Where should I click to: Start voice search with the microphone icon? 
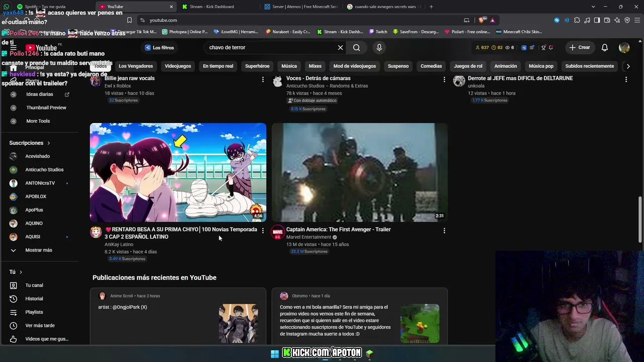click(x=379, y=47)
